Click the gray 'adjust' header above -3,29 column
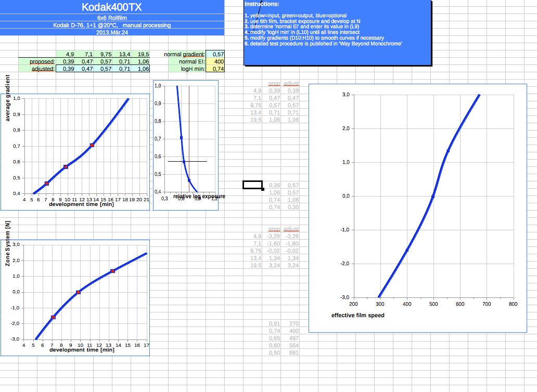The height and width of the screenshot is (392, 537). pos(290,229)
